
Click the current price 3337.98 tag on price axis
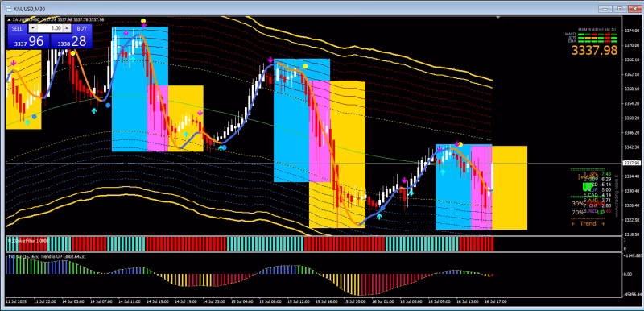click(x=632, y=163)
